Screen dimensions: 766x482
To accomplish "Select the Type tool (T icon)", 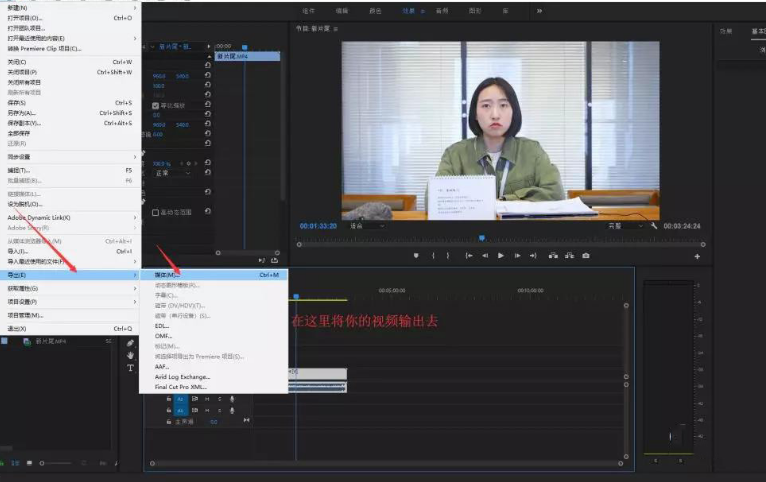I will coord(130,368).
